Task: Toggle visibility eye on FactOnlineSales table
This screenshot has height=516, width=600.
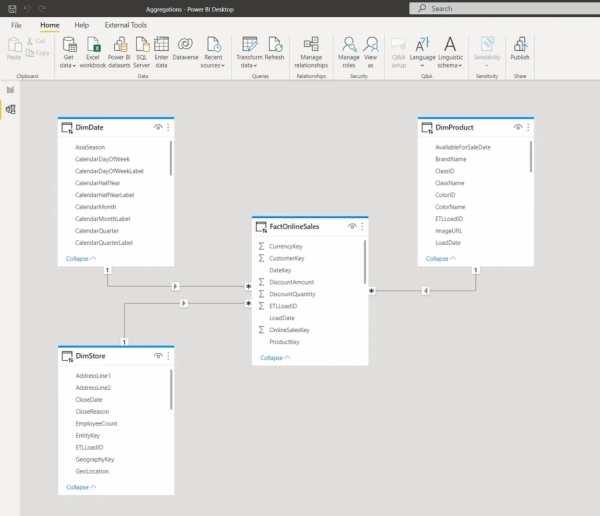Action: (352, 227)
